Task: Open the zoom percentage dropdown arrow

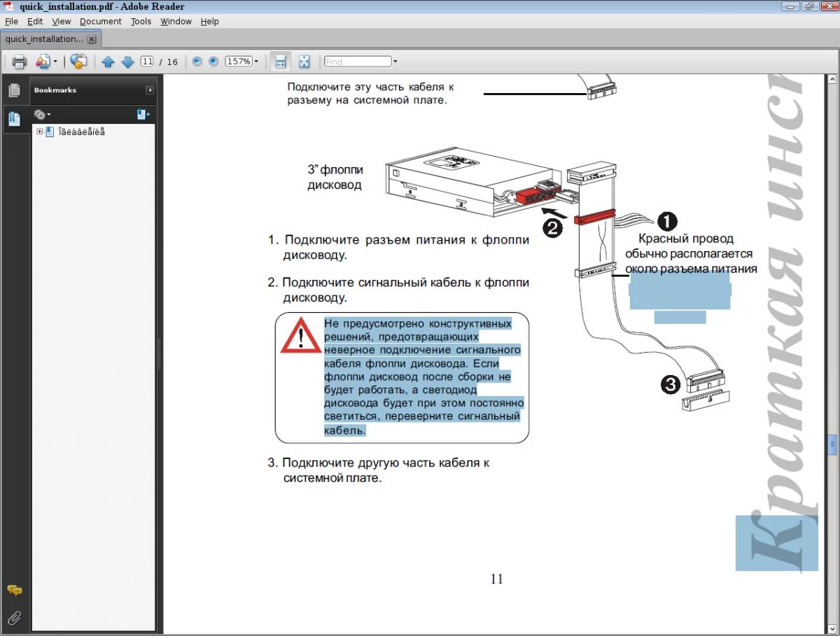Action: pyautogui.click(x=256, y=62)
